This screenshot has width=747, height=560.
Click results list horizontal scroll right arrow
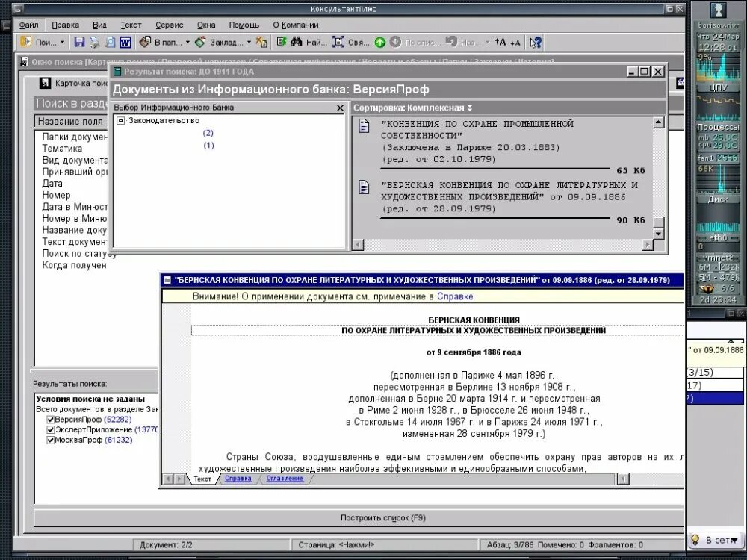coord(647,245)
